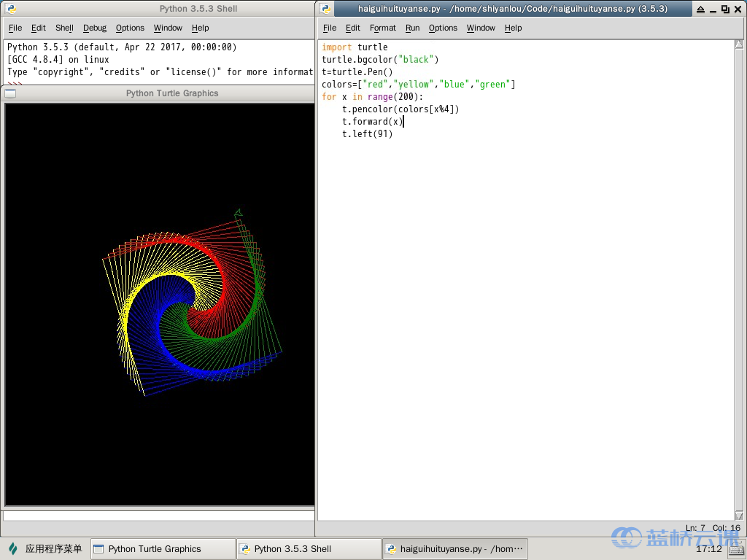Click the roll-up arrow icon in editor title bar
747x560 pixels.
(x=700, y=9)
